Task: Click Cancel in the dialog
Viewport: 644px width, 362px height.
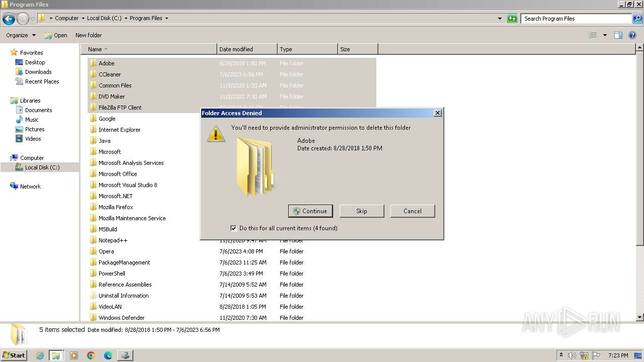Action: (x=413, y=211)
